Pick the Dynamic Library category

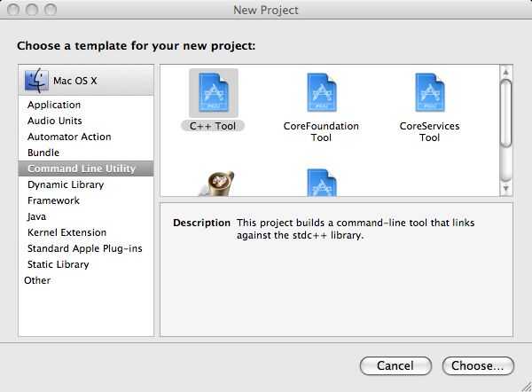point(66,184)
